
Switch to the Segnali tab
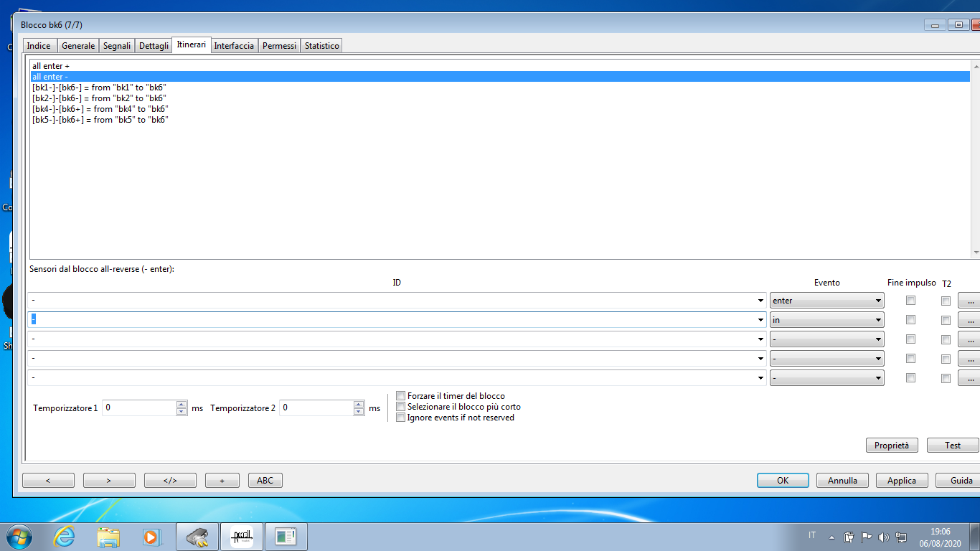(116, 46)
